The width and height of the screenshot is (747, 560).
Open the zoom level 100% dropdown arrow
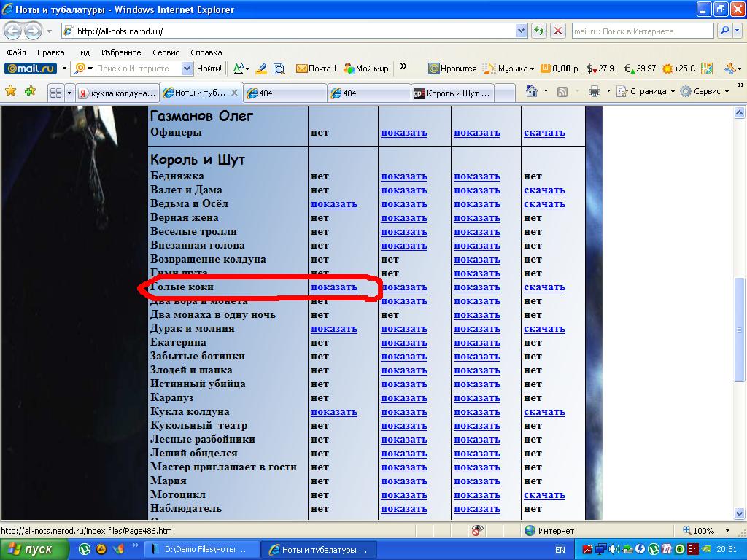click(x=727, y=531)
